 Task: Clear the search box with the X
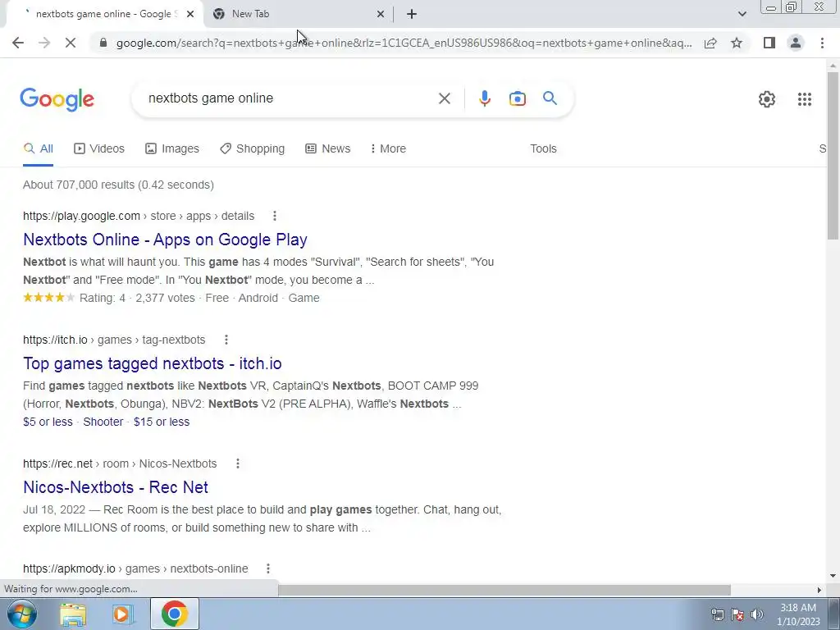[x=444, y=98]
